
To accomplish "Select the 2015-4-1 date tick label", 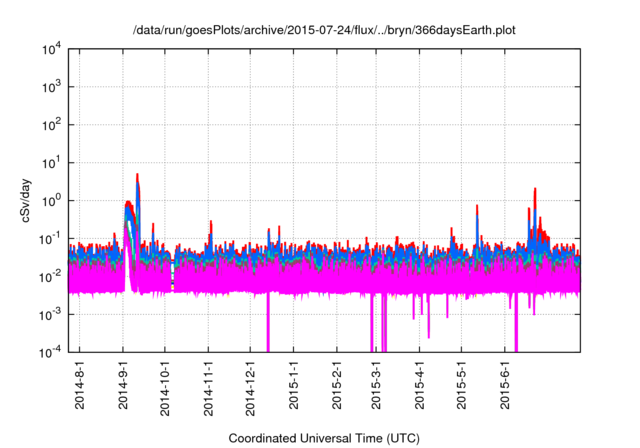I will point(419,385).
